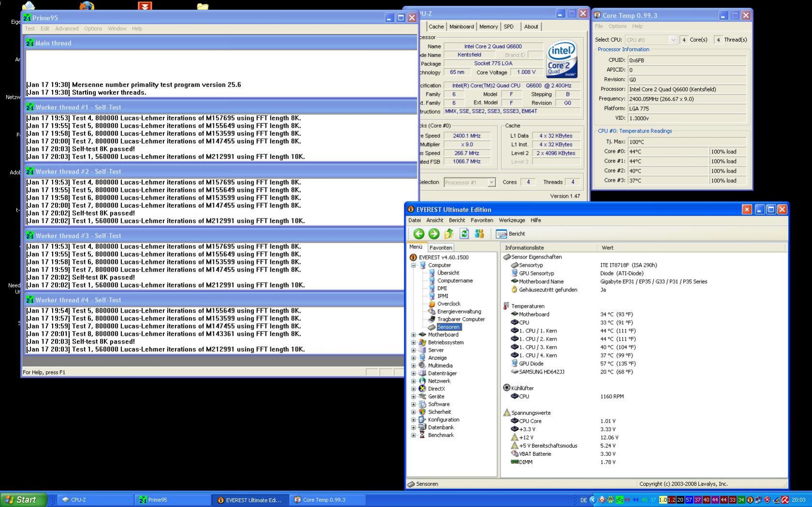812x507 pixels.
Task: Click Prime95 Main thread title bar
Action: click(x=221, y=43)
